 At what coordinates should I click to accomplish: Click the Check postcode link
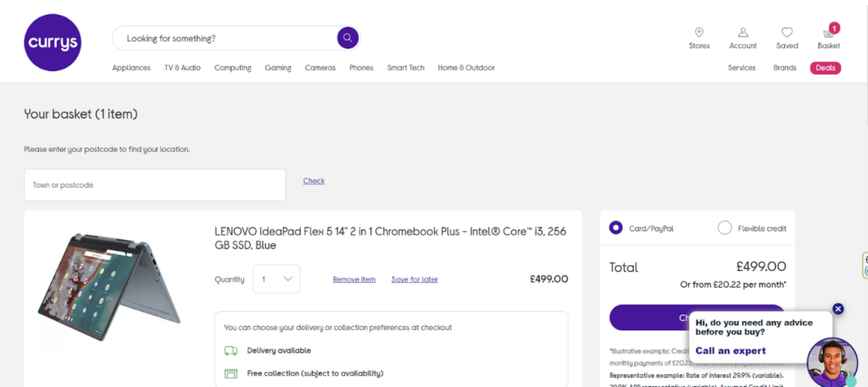pyautogui.click(x=314, y=180)
